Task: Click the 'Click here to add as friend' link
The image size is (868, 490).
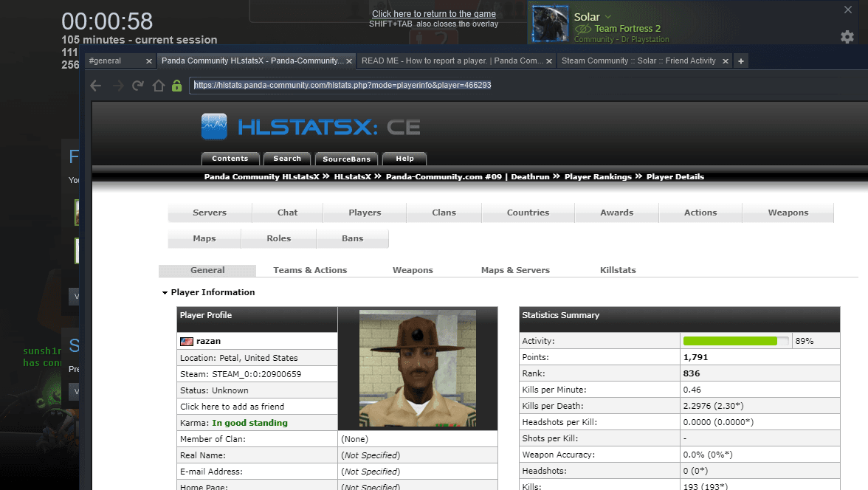Action: (232, 407)
